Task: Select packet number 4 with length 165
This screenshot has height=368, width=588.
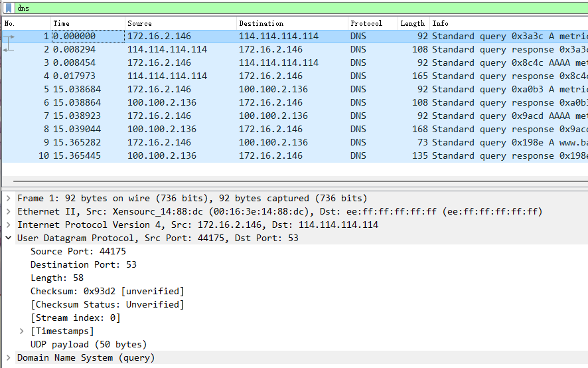Action: pos(265,76)
